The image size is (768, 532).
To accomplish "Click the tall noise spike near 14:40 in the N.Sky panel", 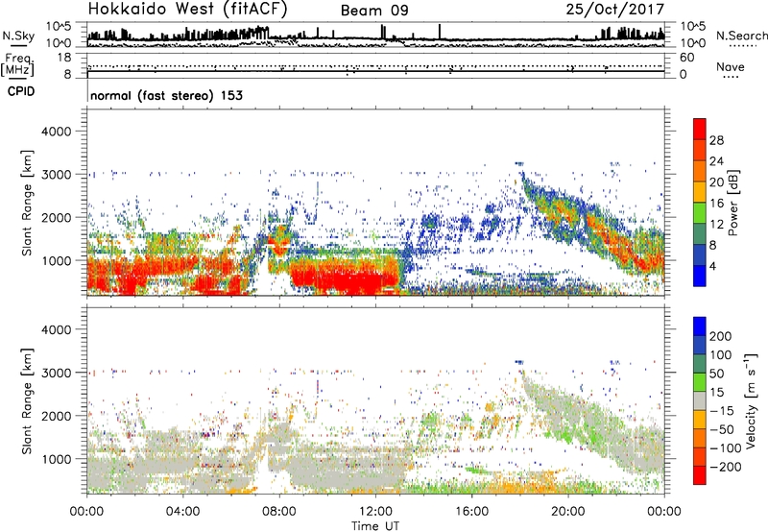I will pyautogui.click(x=440, y=32).
